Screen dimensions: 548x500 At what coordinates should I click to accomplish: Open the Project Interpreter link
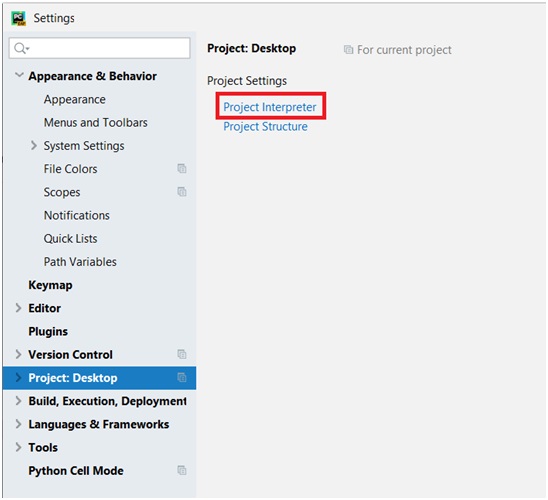point(270,107)
